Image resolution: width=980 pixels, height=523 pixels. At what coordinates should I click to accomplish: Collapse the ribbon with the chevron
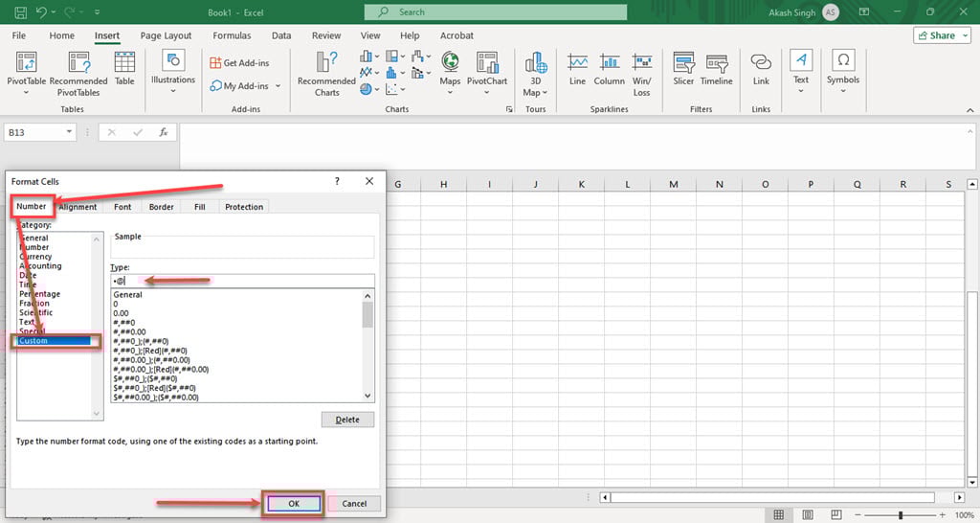(970, 110)
